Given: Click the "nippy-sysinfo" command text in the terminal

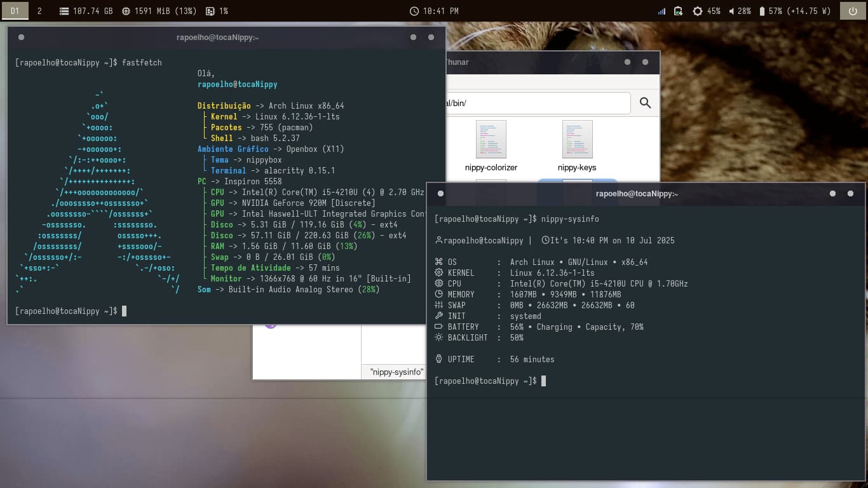Looking at the screenshot, I should [x=570, y=219].
